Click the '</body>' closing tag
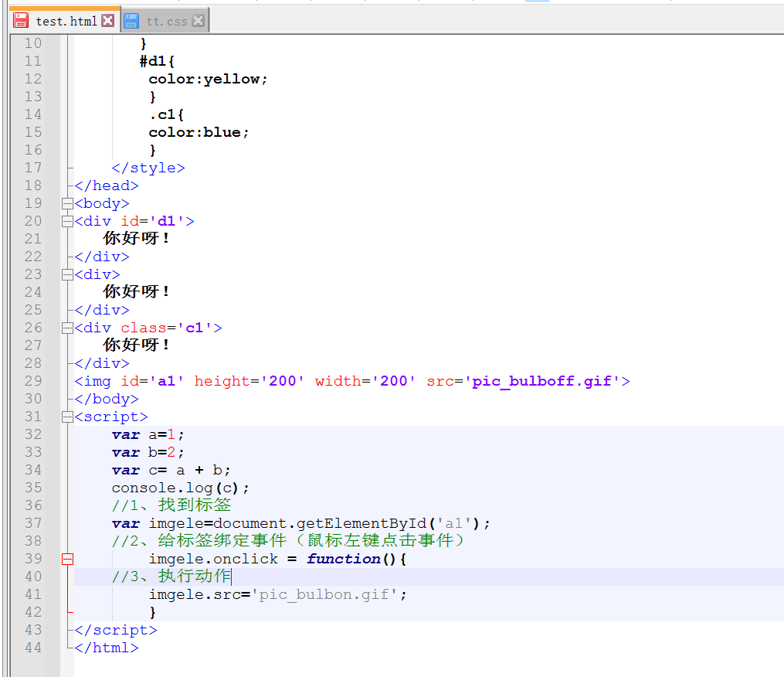 (107, 400)
